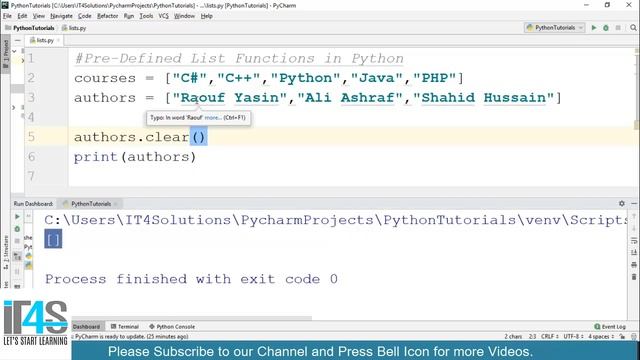Open the Help menu
640x360 pixels.
click(207, 16)
